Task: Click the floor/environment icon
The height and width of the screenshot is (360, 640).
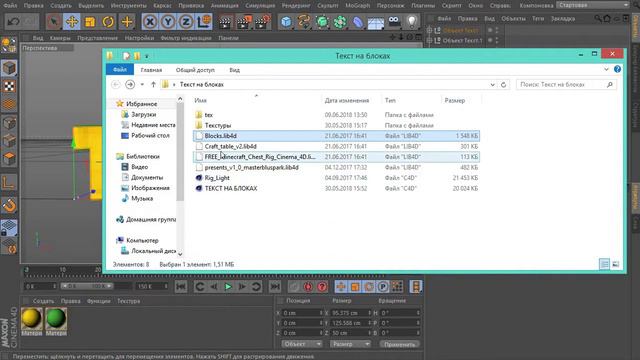Action: click(376, 22)
